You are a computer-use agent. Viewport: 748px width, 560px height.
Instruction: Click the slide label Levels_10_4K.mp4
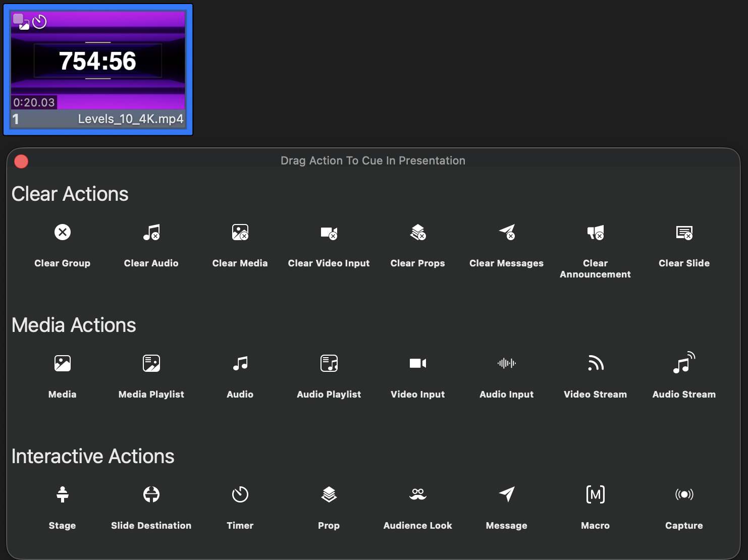click(x=131, y=119)
